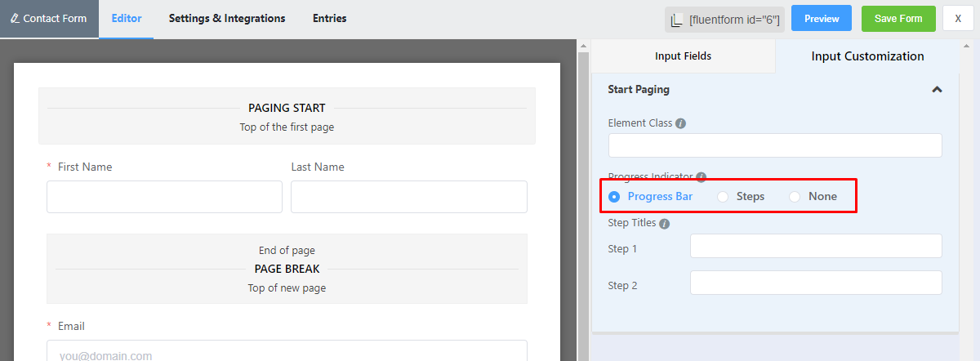Image resolution: width=980 pixels, height=361 pixels.
Task: Switch to the Entries tab
Action: coord(329,18)
